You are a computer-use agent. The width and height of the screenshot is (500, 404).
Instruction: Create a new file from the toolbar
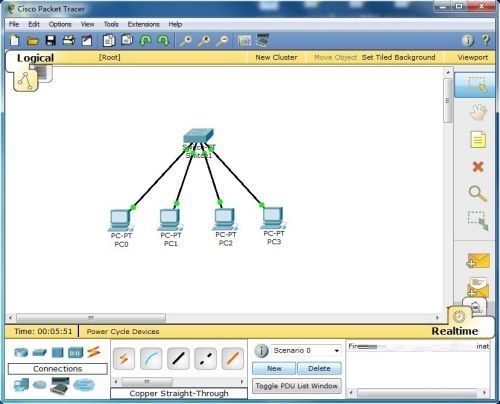click(14, 41)
